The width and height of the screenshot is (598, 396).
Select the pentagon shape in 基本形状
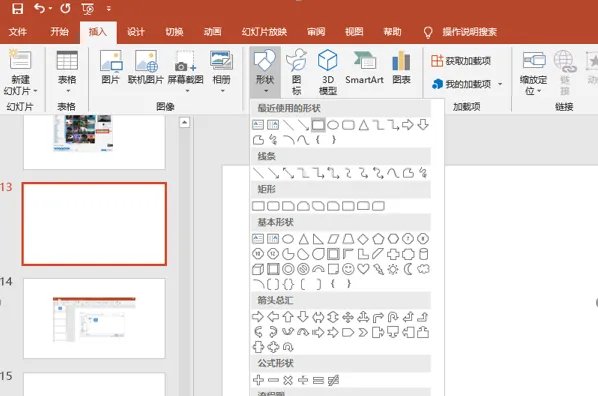coord(378,239)
